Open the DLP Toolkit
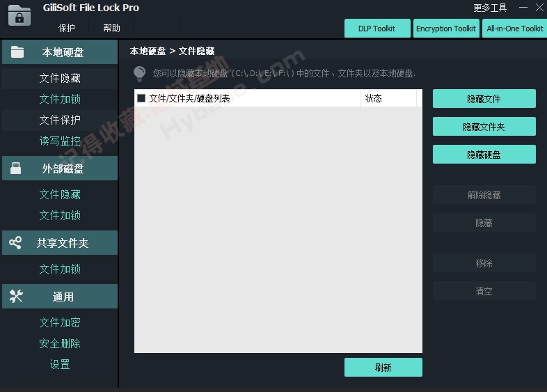 (x=377, y=29)
